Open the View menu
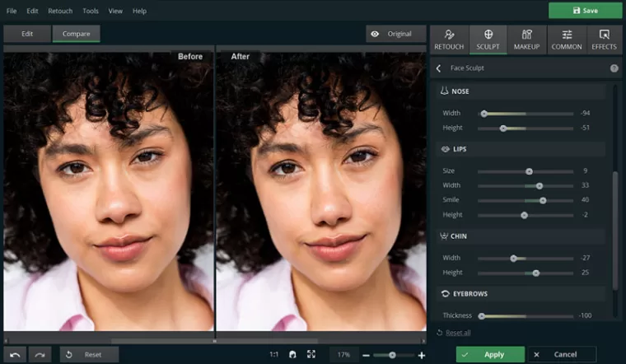This screenshot has width=626, height=364. point(115,11)
